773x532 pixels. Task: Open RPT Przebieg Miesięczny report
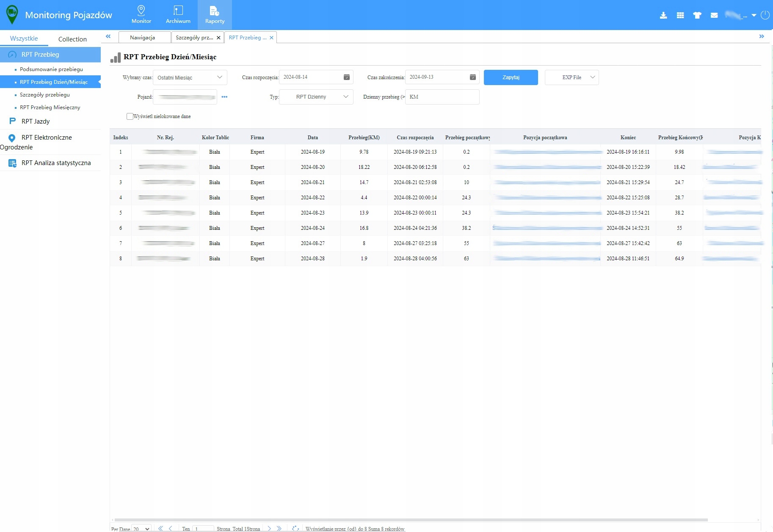[x=50, y=107]
